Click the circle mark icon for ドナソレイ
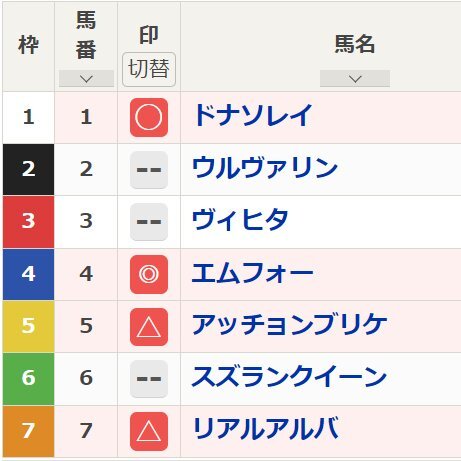The image size is (461, 461). [x=149, y=117]
